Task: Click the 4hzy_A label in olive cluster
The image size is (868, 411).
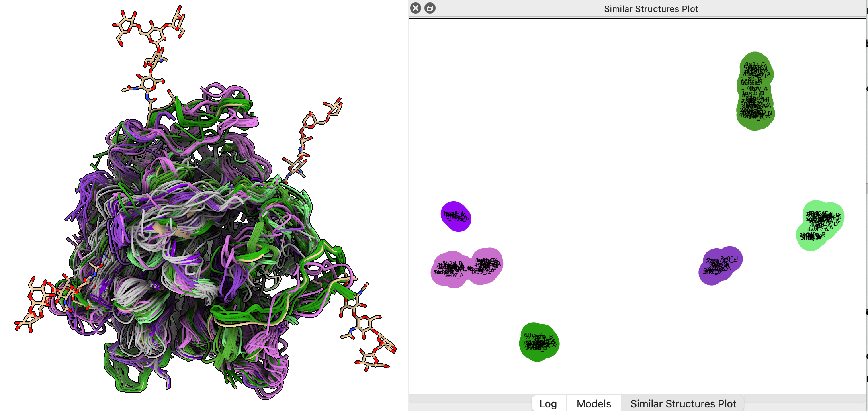Action: 758,89
